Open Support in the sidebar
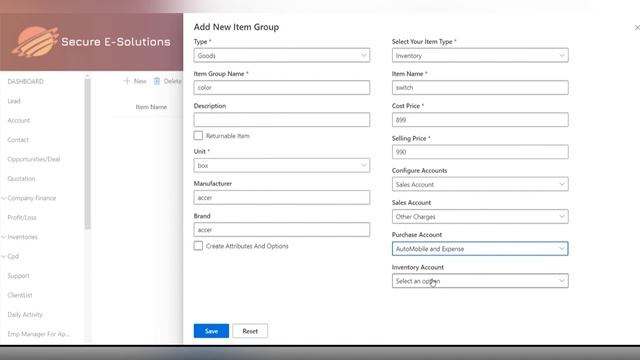640x360 pixels. tap(18, 276)
